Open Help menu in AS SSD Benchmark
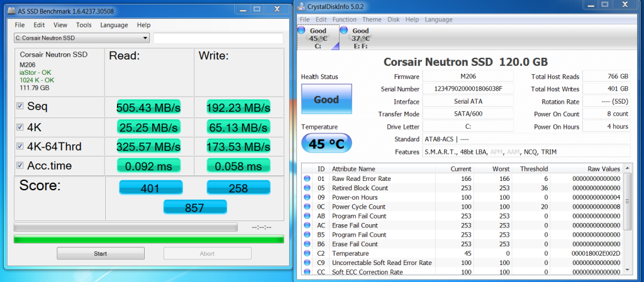 click(144, 25)
